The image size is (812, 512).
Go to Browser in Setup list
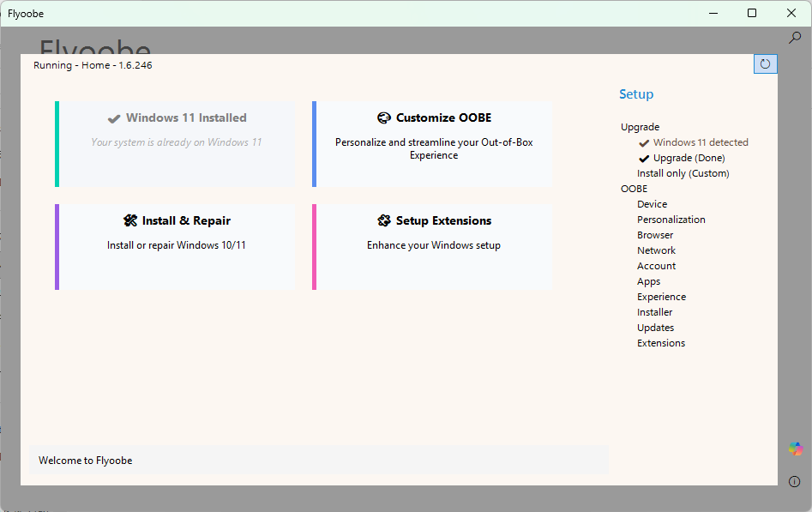(655, 235)
